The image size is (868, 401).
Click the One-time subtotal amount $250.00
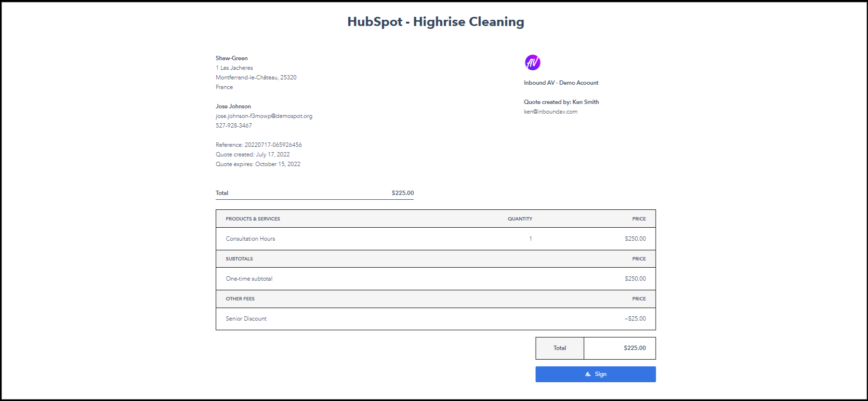pyautogui.click(x=635, y=279)
